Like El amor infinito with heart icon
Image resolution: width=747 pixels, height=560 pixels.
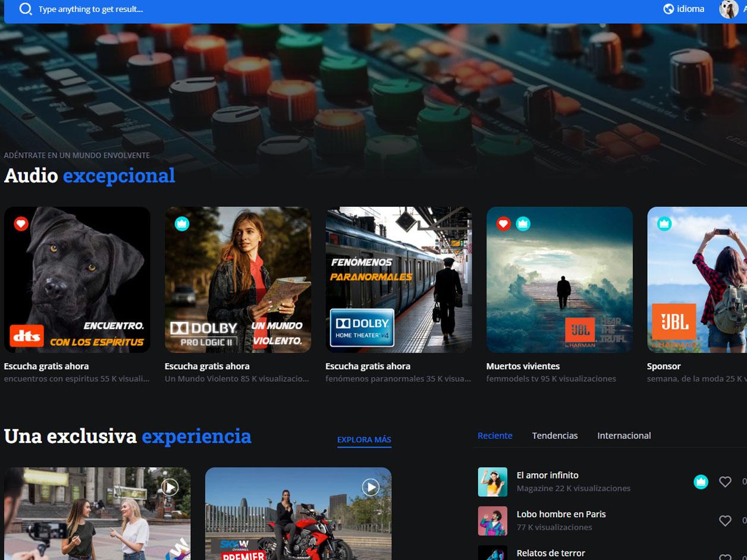coord(725,482)
